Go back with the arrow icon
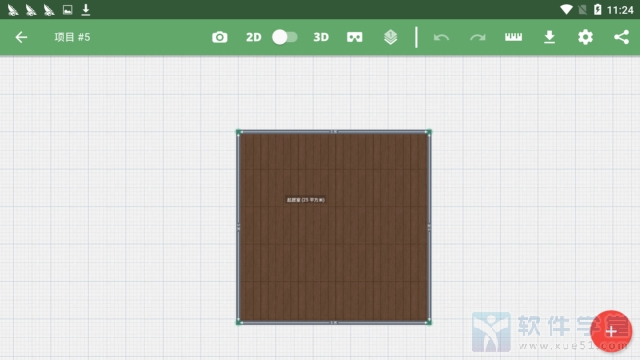 pos(21,37)
